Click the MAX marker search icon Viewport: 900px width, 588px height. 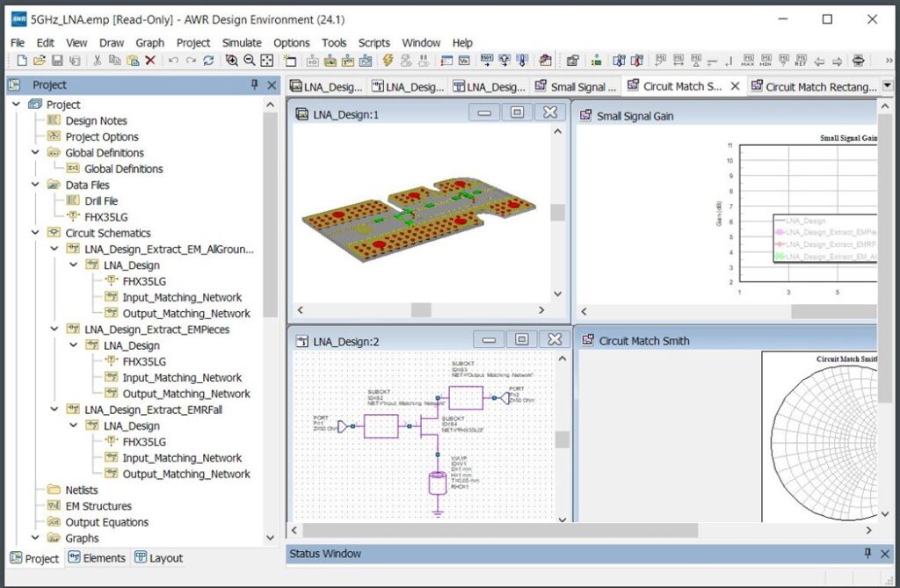click(x=748, y=61)
